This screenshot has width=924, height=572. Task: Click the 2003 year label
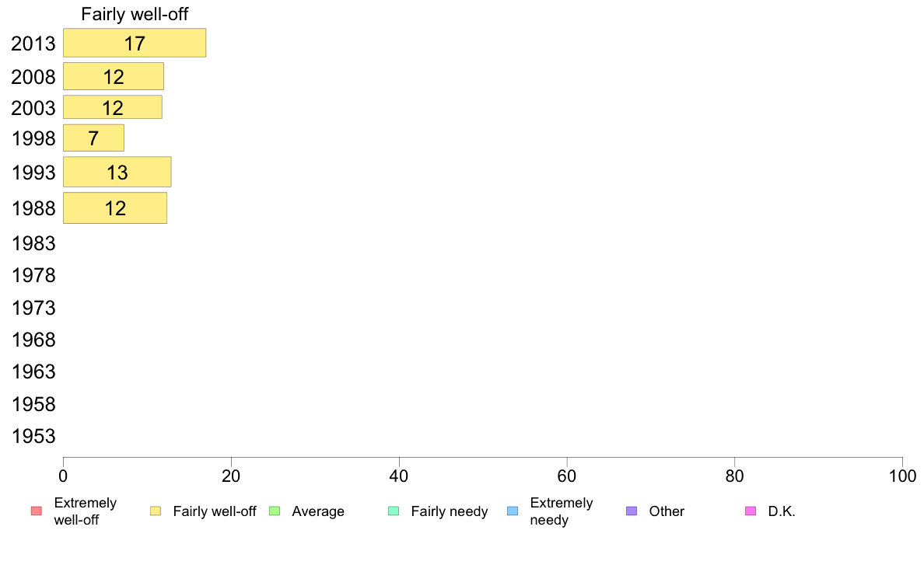click(33, 108)
